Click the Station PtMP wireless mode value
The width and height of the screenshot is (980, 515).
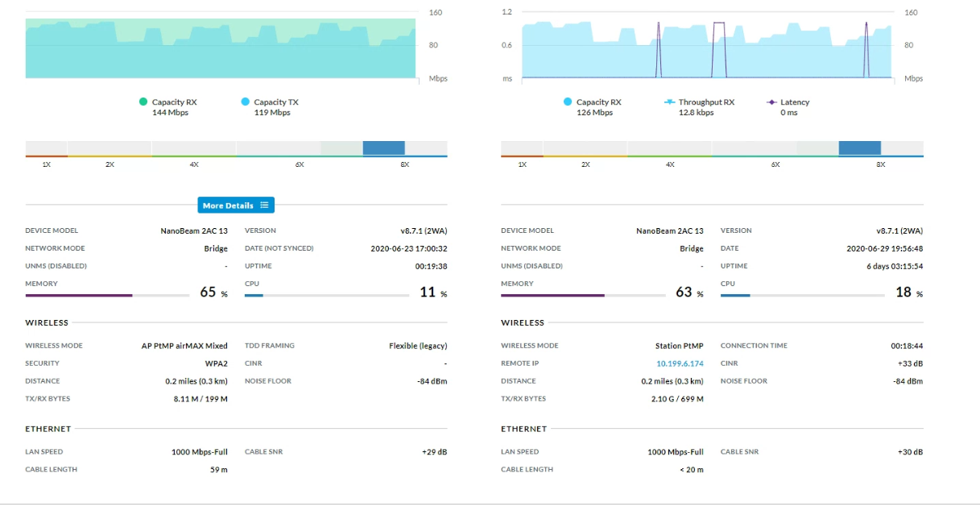tap(679, 346)
